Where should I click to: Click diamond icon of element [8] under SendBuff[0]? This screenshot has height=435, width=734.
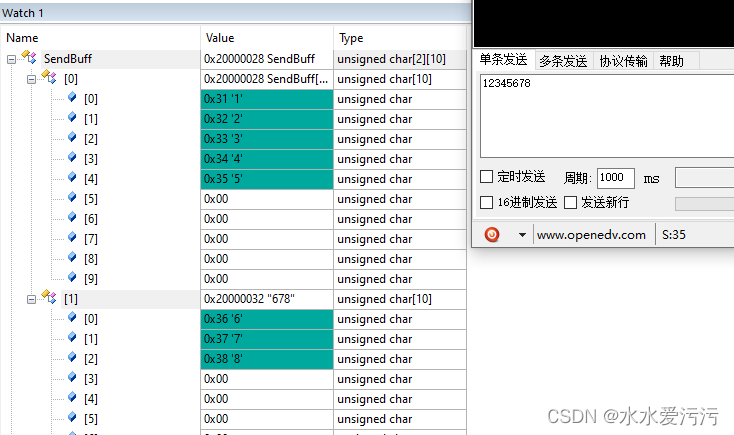[72, 257]
